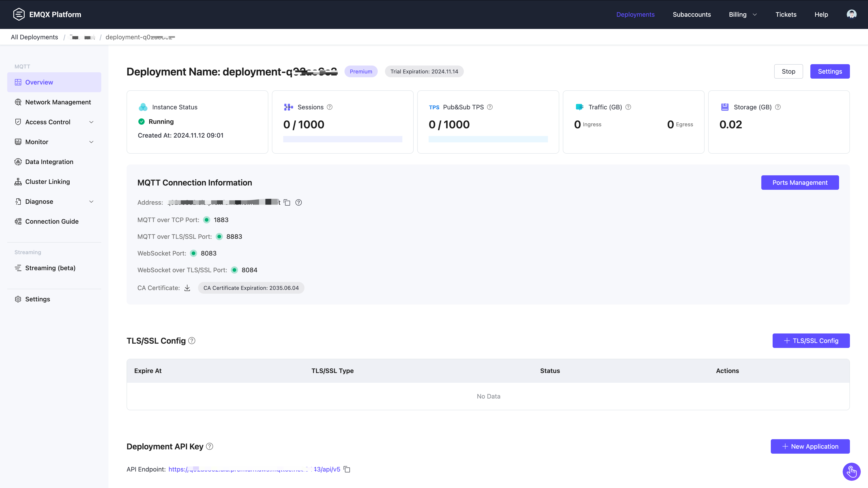Click the Premium plan badge
Screen dimensions: 868x488
[361, 71]
